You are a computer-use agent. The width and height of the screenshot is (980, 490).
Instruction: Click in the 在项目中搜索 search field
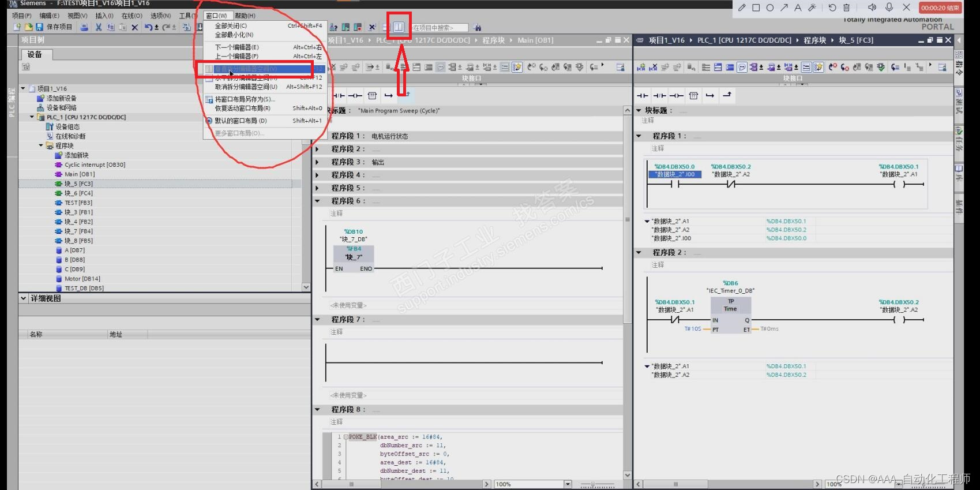[x=440, y=27]
